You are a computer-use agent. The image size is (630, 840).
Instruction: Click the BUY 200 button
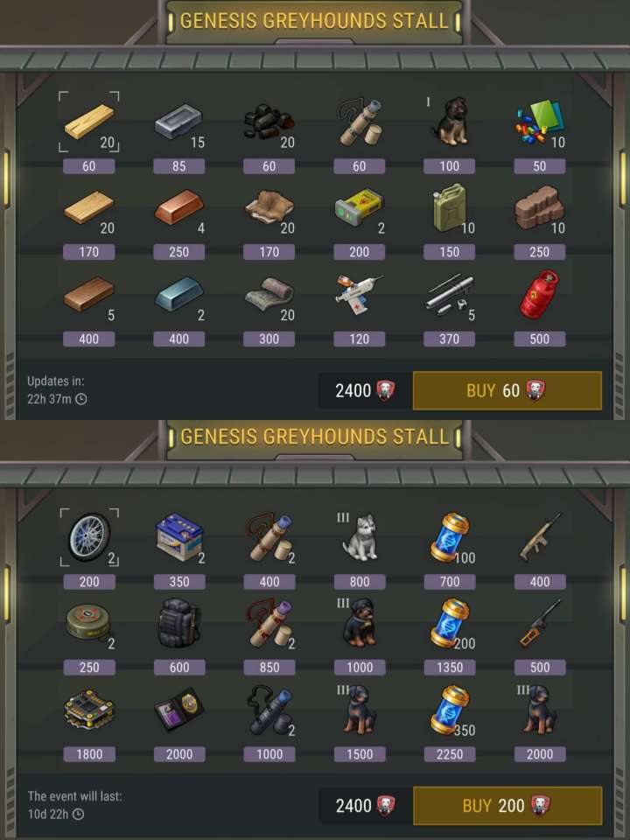tap(507, 806)
